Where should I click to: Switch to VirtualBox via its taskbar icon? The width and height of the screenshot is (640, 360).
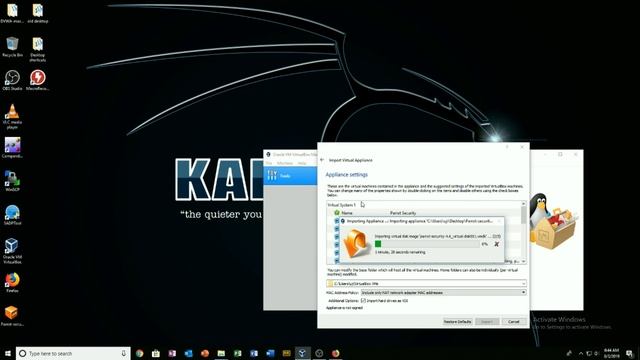click(x=302, y=353)
